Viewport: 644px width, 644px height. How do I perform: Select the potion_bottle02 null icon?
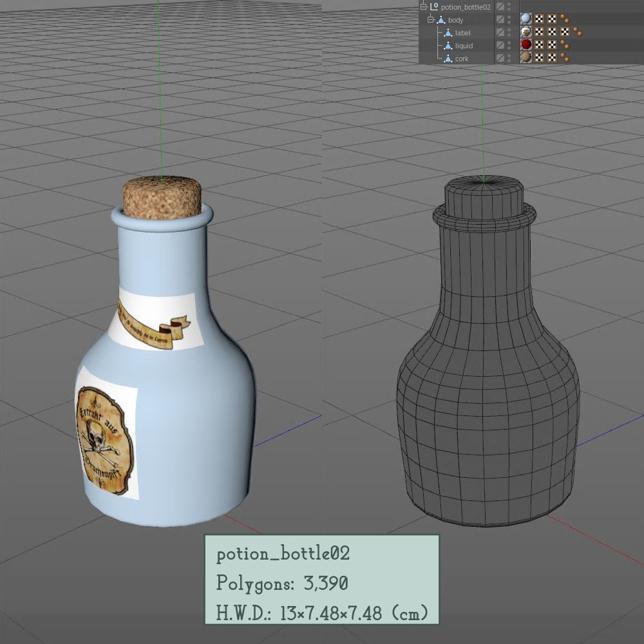pyautogui.click(x=434, y=6)
